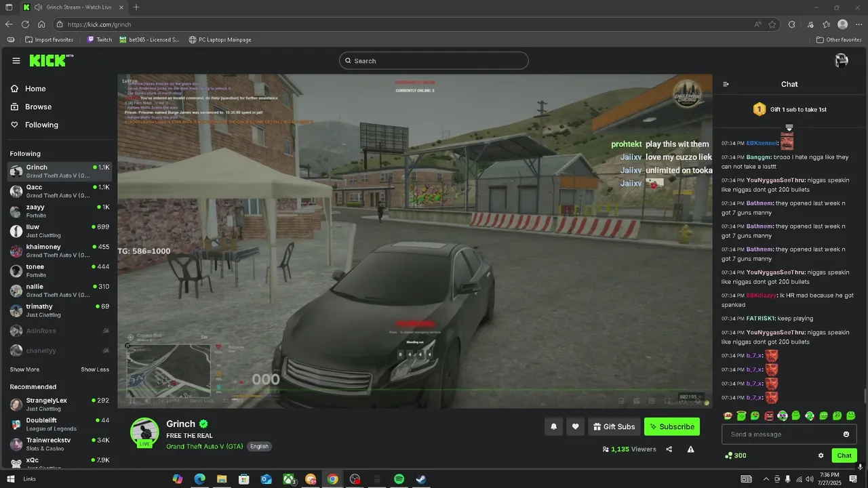Open the hamburger menu beside KICK logo
868x488 pixels.
tap(16, 60)
